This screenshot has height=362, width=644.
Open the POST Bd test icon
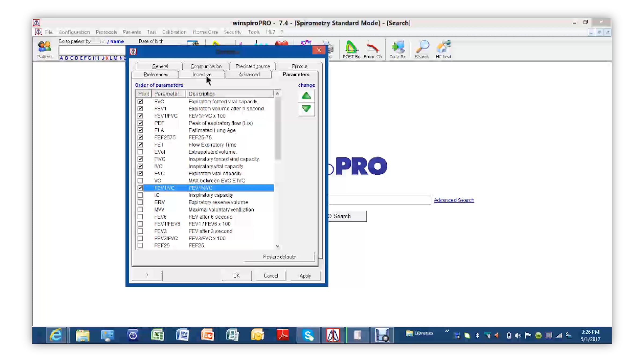(351, 49)
